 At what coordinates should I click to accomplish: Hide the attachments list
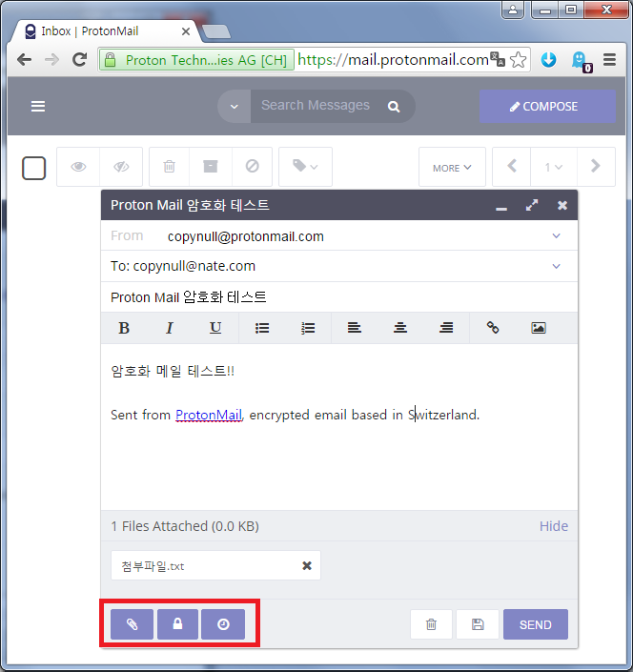553,526
